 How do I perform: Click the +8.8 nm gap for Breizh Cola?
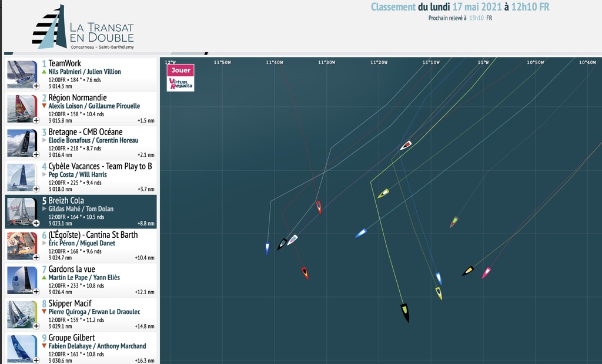(146, 223)
